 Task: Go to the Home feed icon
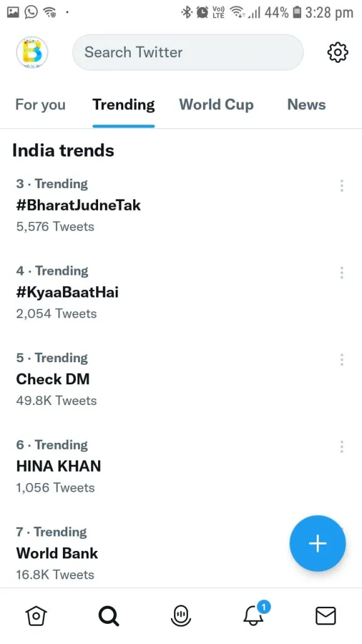point(36,616)
